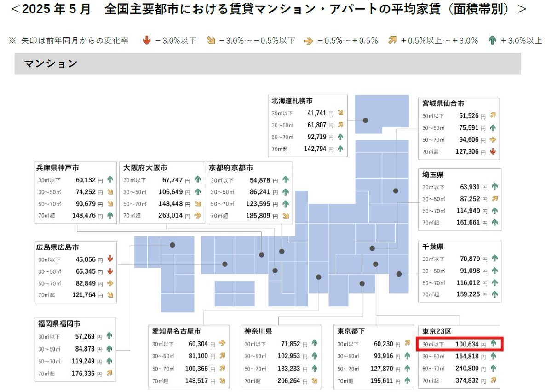Click the map dot linked to the Hiroshima card
This screenshot has height=392, width=552.
coord(225,264)
